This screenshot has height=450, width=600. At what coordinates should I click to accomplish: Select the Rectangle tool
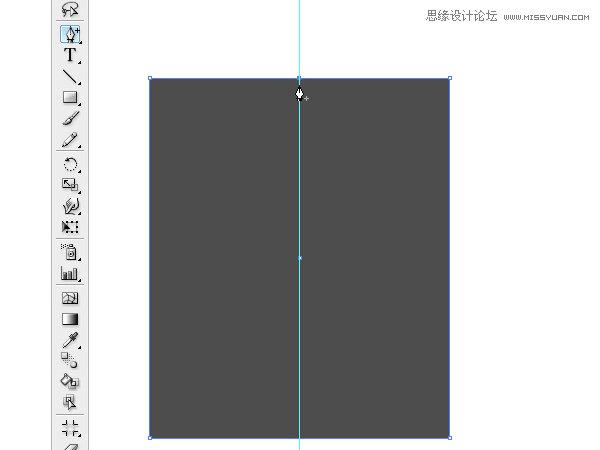pos(70,97)
